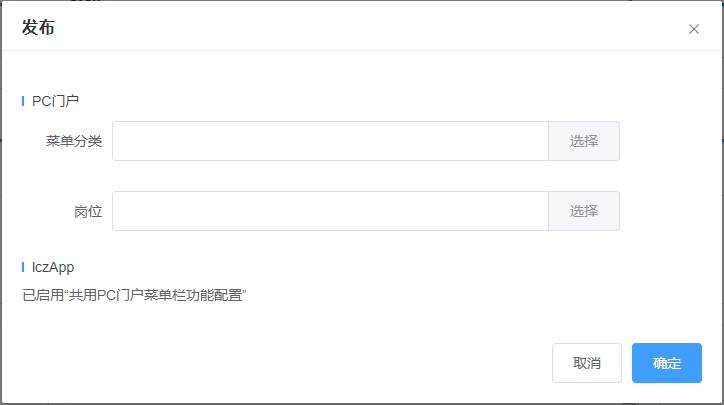
Task: Open the 选择 picker for 岗位
Action: pos(584,211)
